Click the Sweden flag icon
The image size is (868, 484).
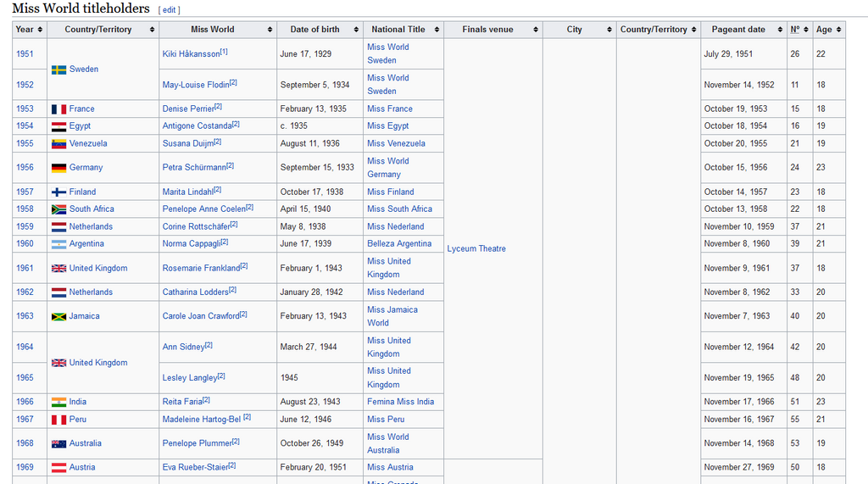(x=58, y=70)
